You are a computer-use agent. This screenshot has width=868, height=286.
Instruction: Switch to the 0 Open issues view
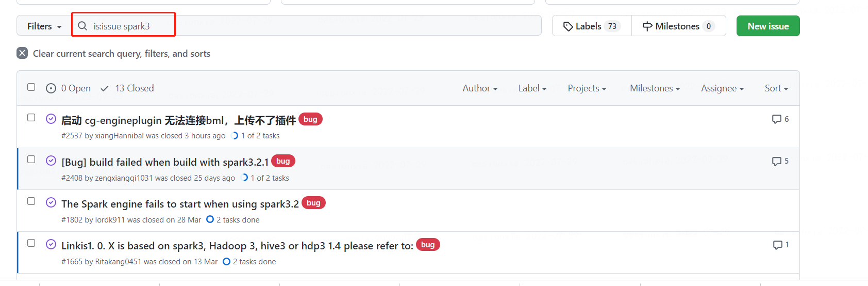[69, 88]
